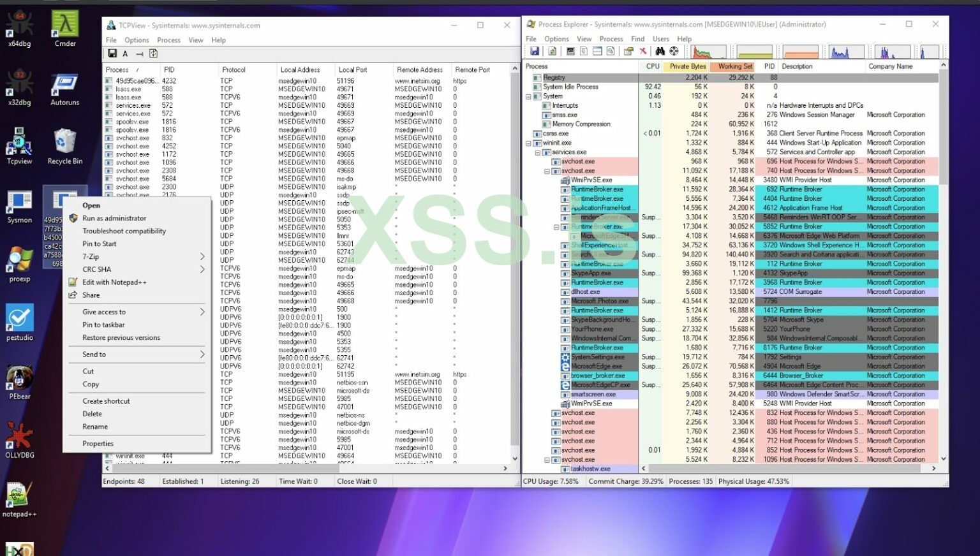Select the Recycle Bin desktop icon
Screen dimensions: 980x556
[x=65, y=147]
